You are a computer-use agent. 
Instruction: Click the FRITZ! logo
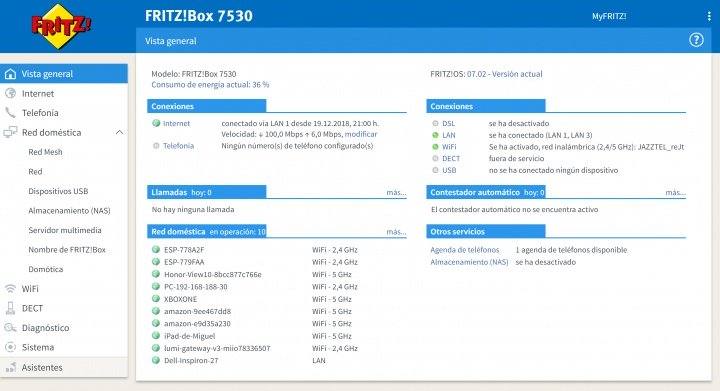pos(61,26)
